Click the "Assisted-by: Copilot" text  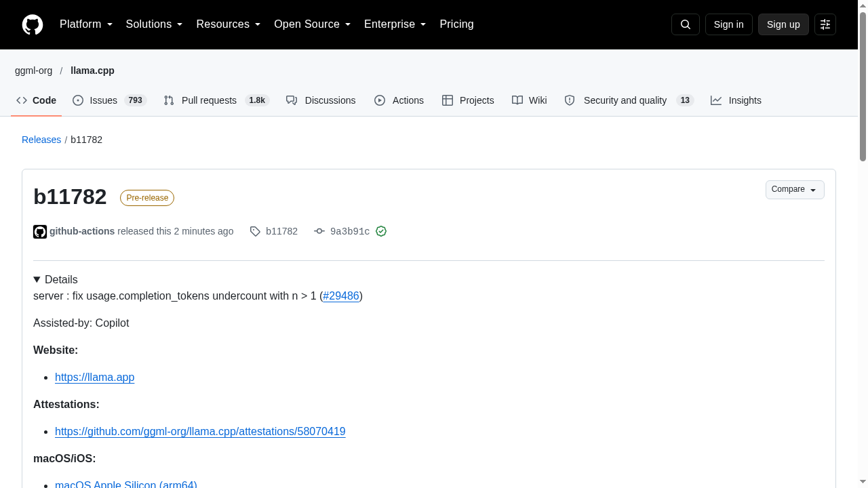tap(81, 323)
